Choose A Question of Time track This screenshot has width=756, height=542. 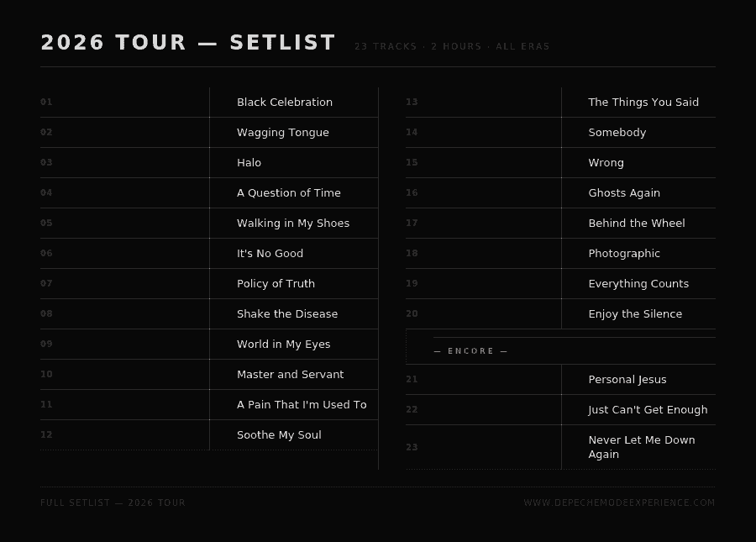coord(289,193)
